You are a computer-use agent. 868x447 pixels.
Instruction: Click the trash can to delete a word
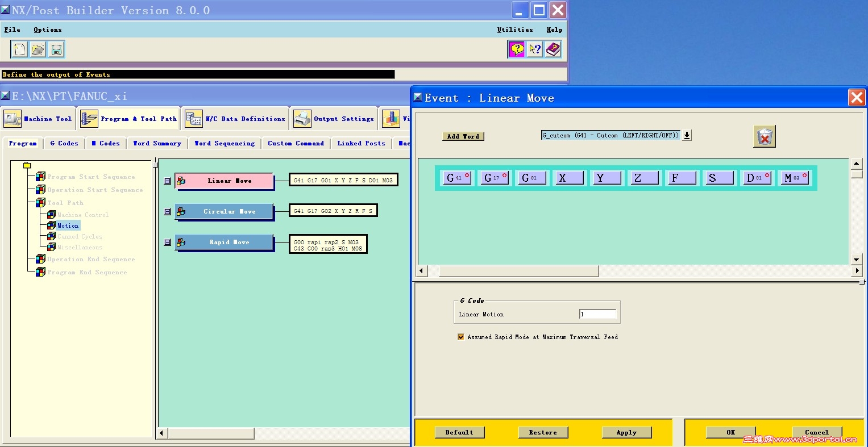point(765,136)
